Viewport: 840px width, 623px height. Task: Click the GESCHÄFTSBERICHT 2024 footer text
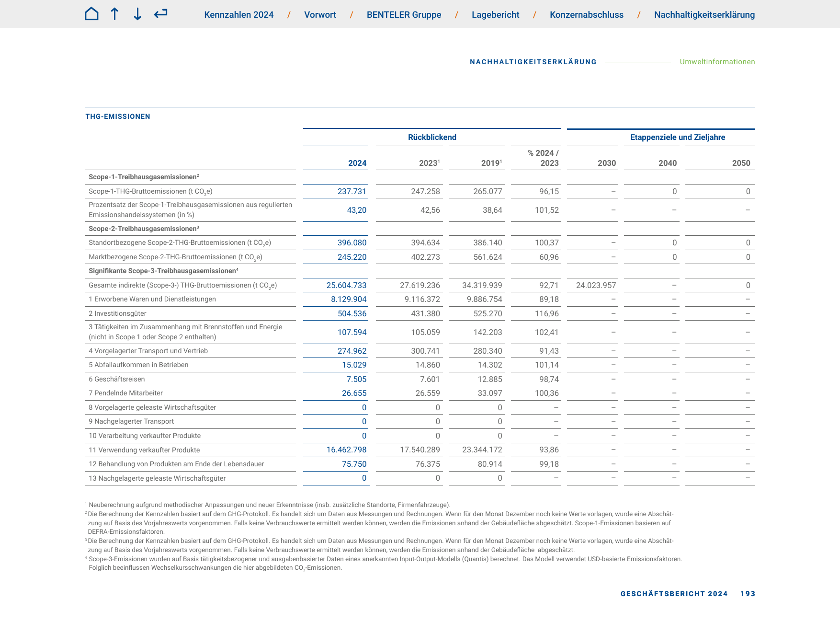(x=674, y=594)
